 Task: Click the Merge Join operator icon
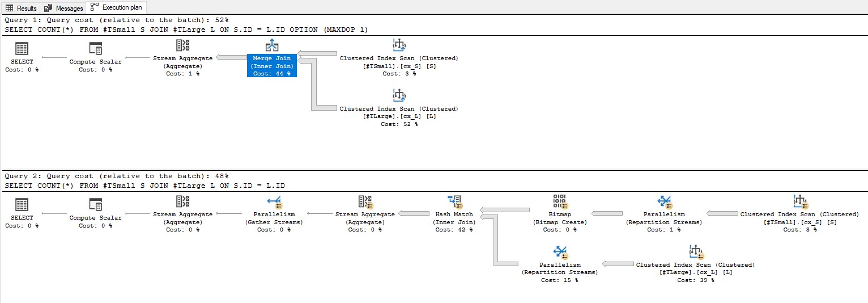point(272,46)
